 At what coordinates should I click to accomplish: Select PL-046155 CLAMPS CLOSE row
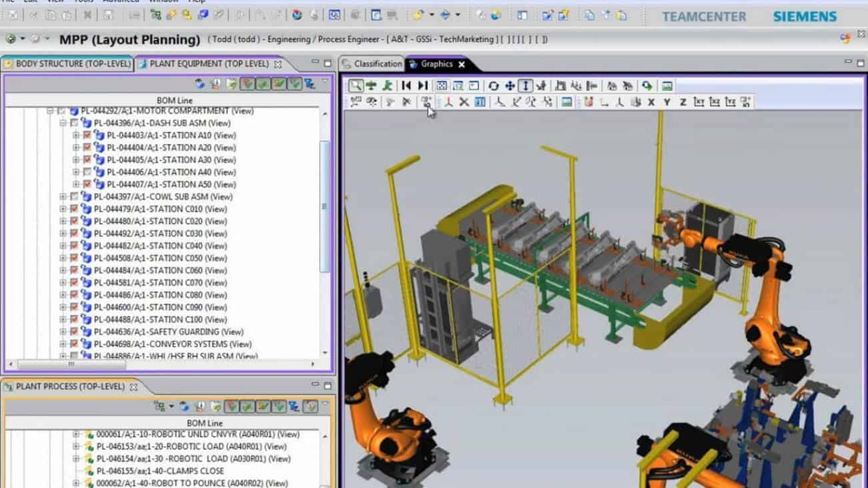tap(160, 471)
